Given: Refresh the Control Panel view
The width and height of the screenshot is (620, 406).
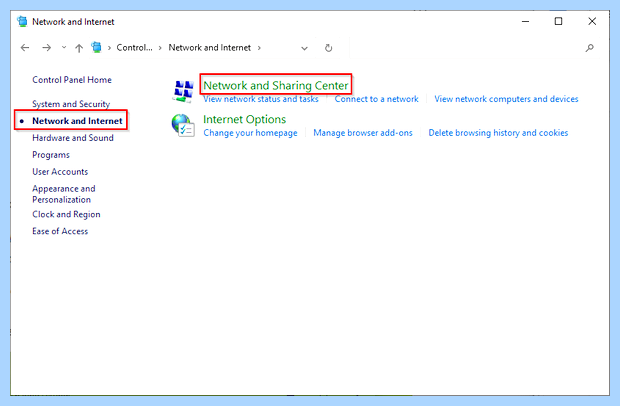Looking at the screenshot, I should (x=329, y=48).
